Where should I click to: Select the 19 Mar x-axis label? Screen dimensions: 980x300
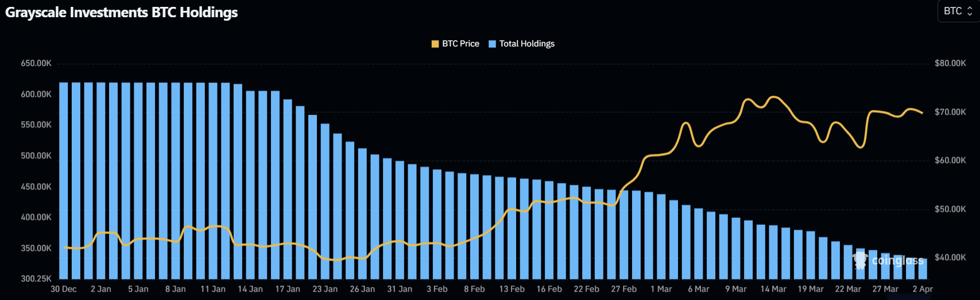pos(811,289)
